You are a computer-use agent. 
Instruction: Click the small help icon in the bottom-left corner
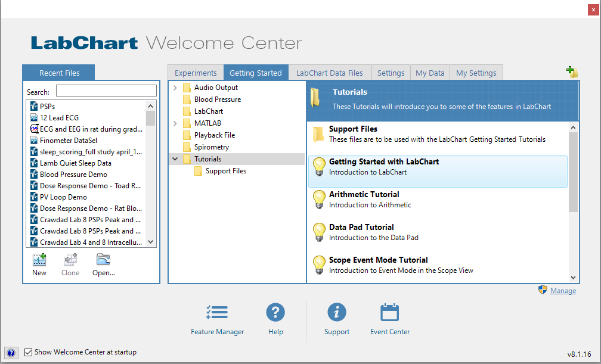pyautogui.click(x=11, y=353)
